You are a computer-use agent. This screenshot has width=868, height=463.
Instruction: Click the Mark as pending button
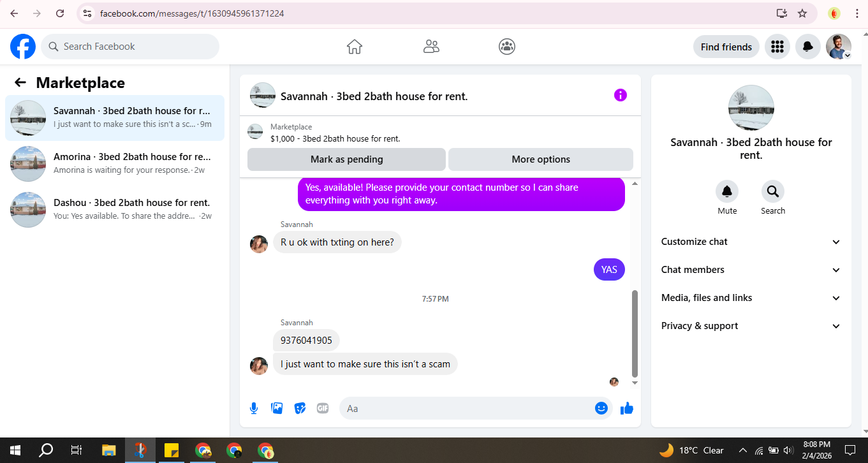346,159
